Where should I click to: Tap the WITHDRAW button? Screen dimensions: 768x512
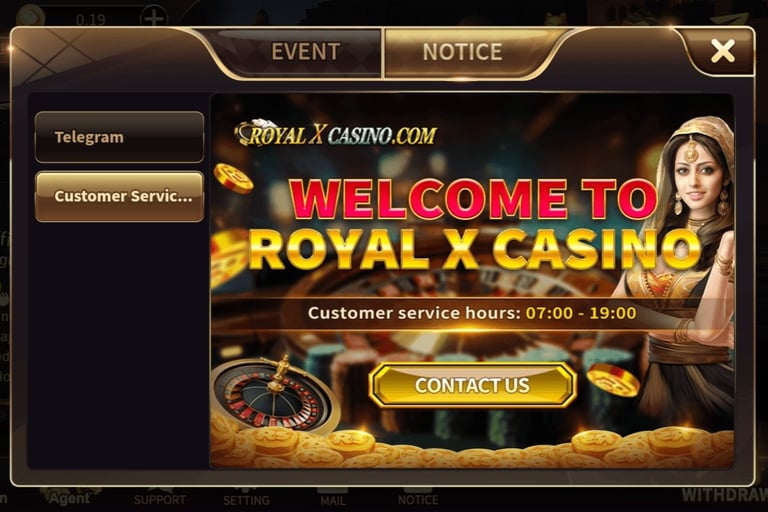(x=725, y=495)
